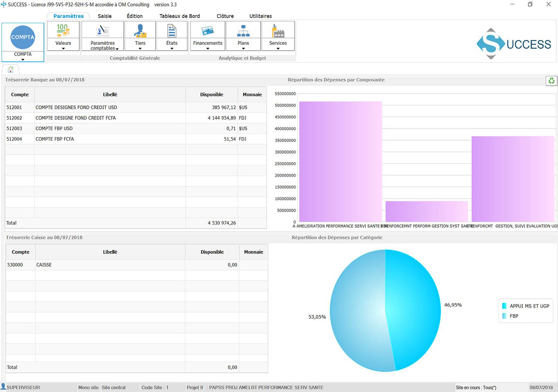558x392 pixels.
Task: Switch to the Clôture ribbon tab
Action: tap(225, 16)
